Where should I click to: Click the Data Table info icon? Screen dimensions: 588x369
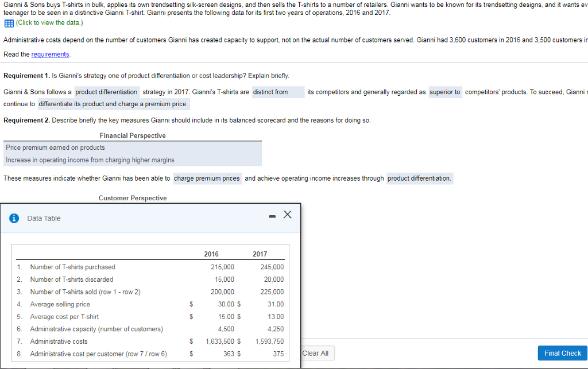(x=14, y=218)
